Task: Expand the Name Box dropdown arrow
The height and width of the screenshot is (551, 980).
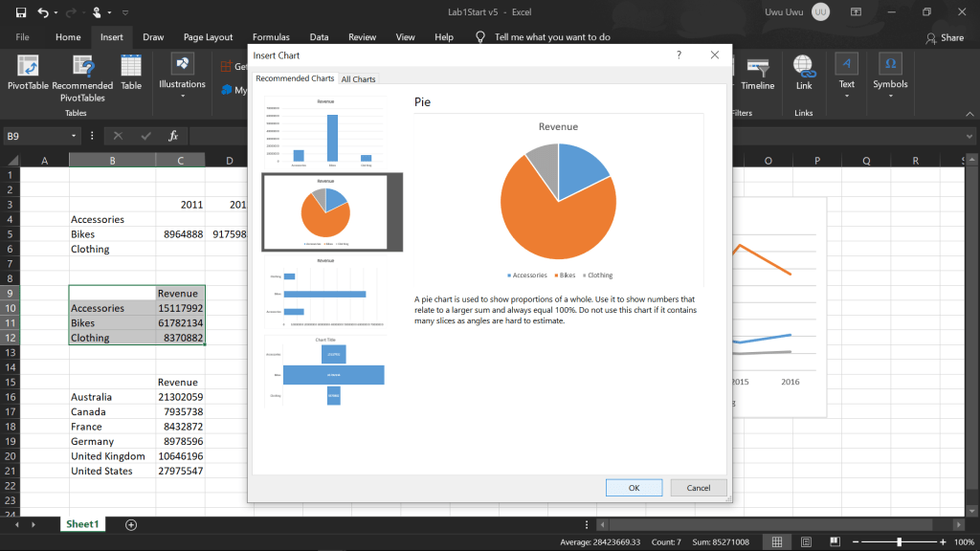Action: [x=75, y=136]
